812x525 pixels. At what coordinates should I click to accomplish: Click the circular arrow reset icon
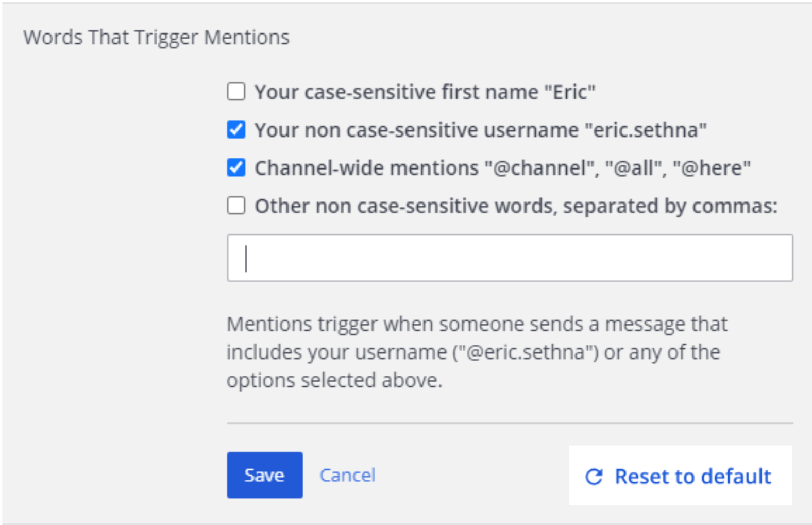[x=594, y=477]
